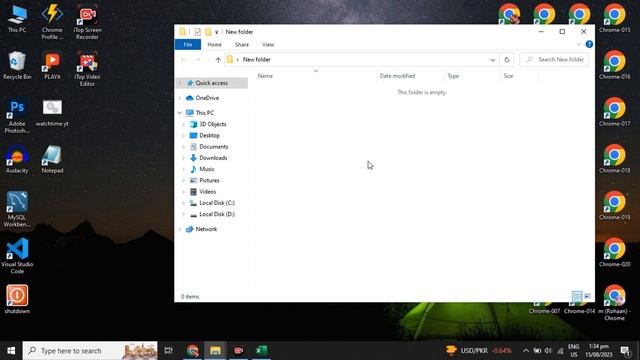
Task: Open the Home ribbon tab
Action: 214,44
